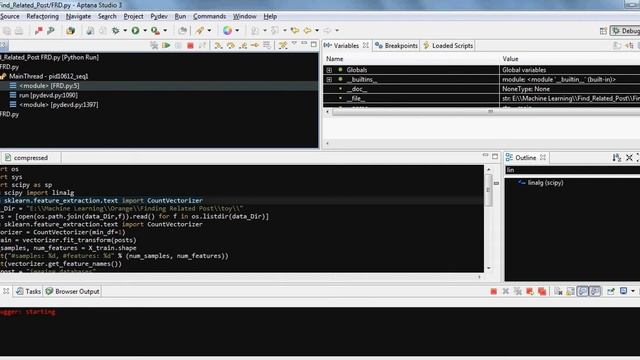Click the Step Return icon in the Debug view
The height and width of the screenshot is (360, 640).
tap(243, 45)
